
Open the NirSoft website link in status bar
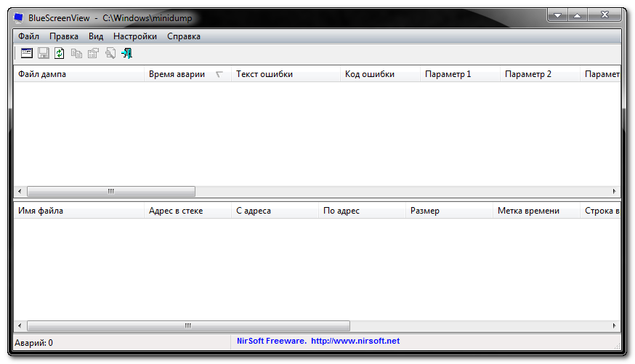click(355, 341)
